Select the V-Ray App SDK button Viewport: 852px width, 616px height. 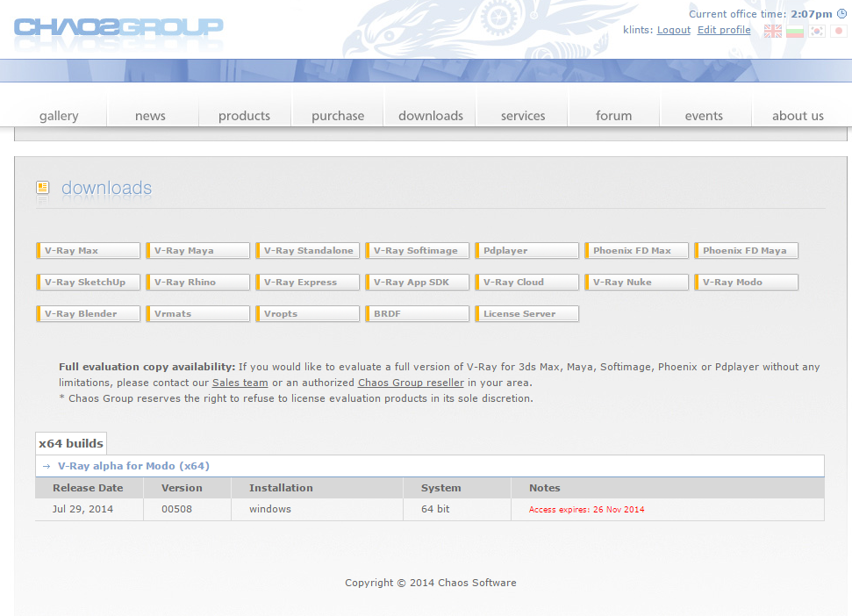click(418, 282)
